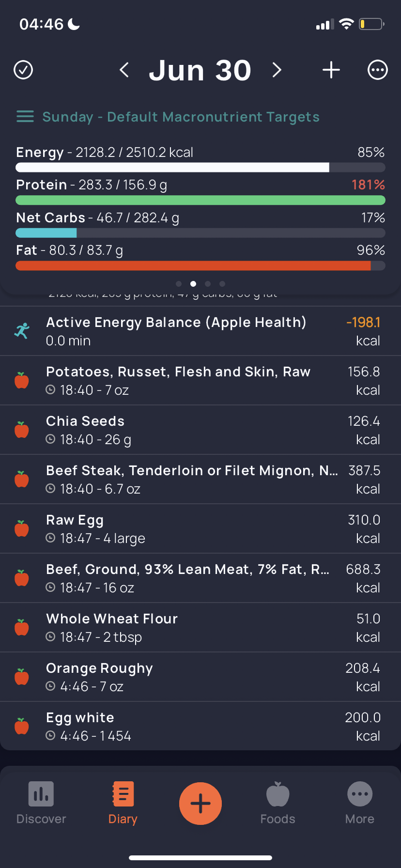Tap Sunday - Default Macronutrient Targets link
Screen dimensions: 401x868
[x=181, y=117]
